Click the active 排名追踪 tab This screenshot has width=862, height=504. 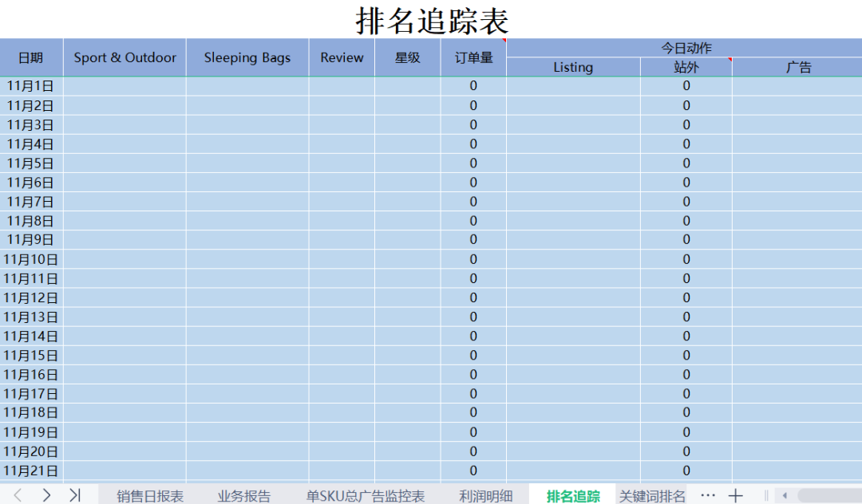coord(573,495)
